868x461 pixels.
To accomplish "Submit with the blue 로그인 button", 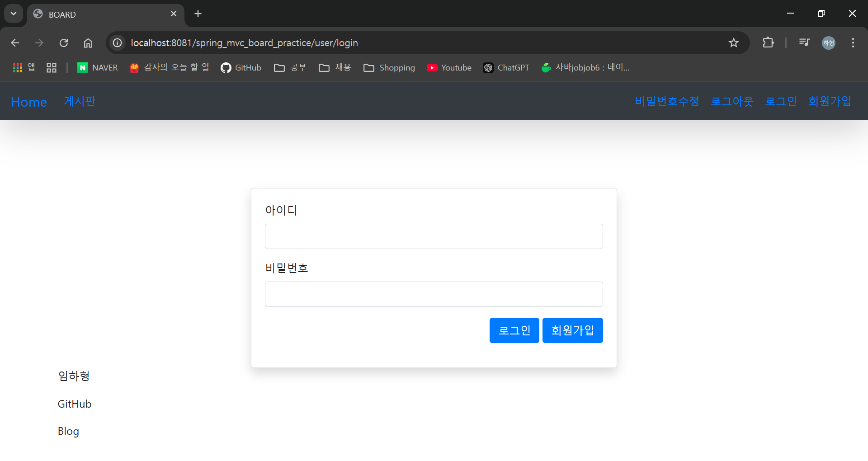I will [x=514, y=330].
